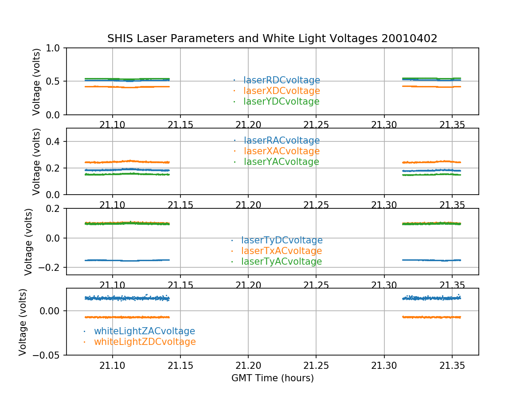Click the bottom plot's Voltage (volts) y-axis label
The image size is (532, 399).
pyautogui.click(x=23, y=322)
